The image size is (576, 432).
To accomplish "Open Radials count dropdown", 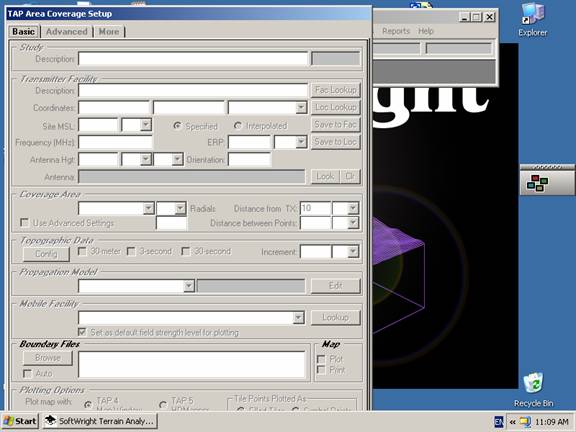I will click(x=180, y=209).
